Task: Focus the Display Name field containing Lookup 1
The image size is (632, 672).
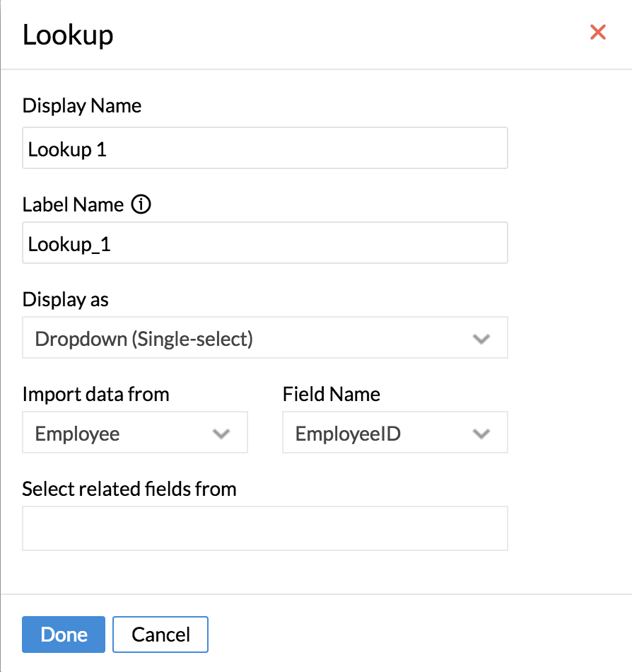Action: (x=264, y=149)
